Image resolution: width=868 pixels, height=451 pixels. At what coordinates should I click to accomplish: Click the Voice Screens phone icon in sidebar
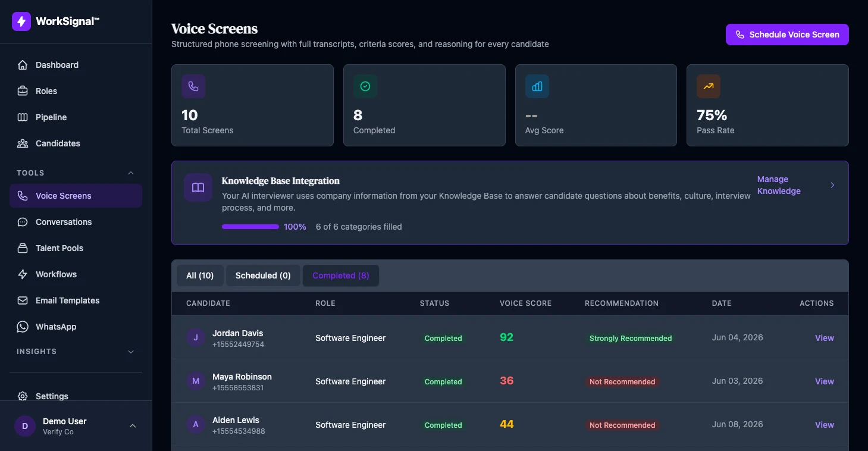pos(23,196)
